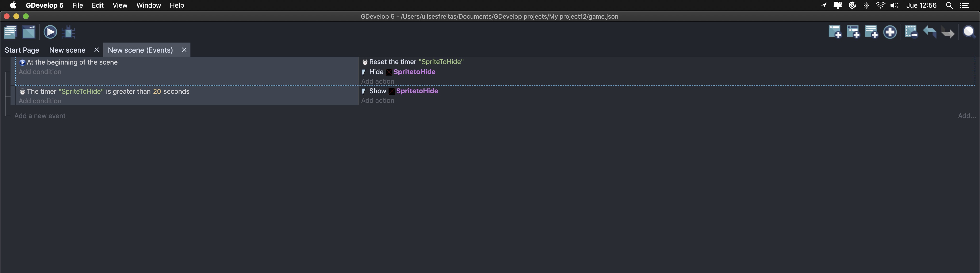Open the Wi-Fi status menu

pyautogui.click(x=880, y=5)
